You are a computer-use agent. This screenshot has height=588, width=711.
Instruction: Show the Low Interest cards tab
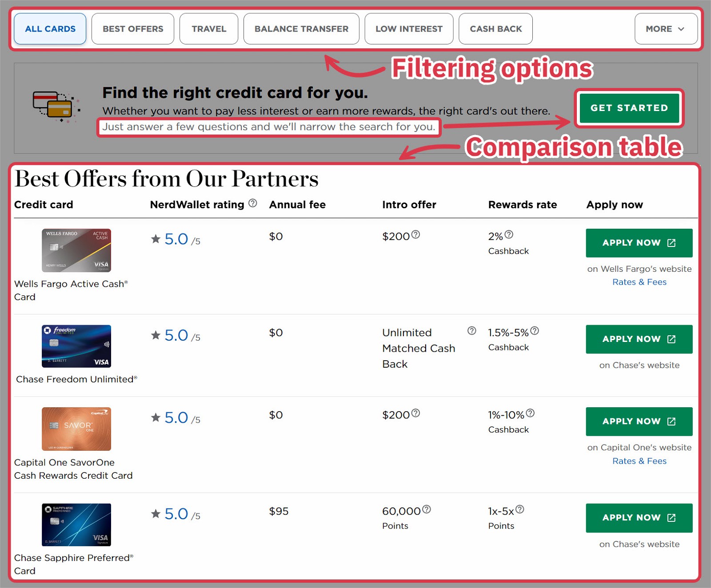[x=409, y=29]
